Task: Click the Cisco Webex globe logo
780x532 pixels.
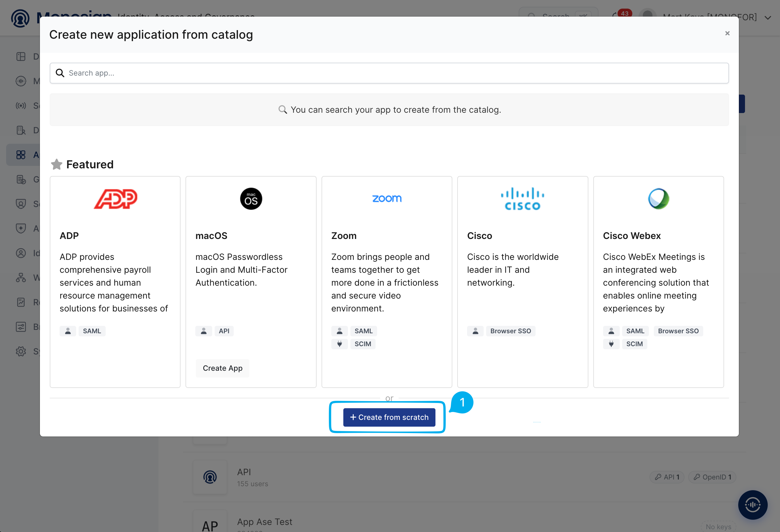Action: point(658,199)
